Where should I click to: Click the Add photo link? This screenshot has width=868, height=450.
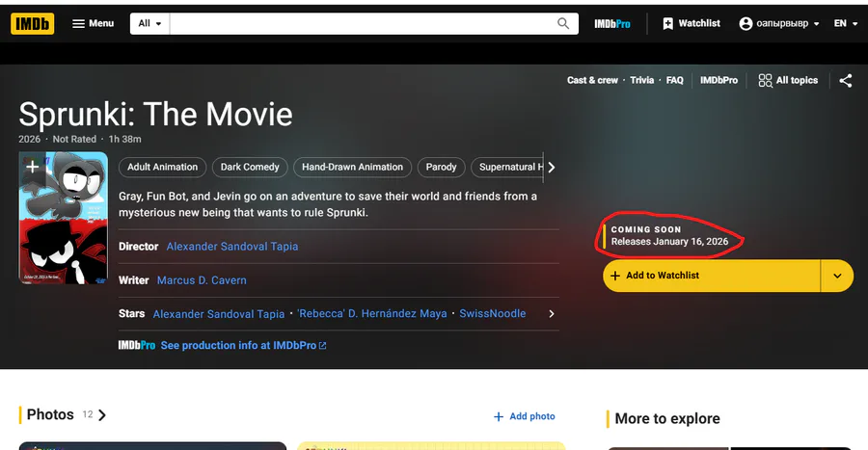click(525, 416)
